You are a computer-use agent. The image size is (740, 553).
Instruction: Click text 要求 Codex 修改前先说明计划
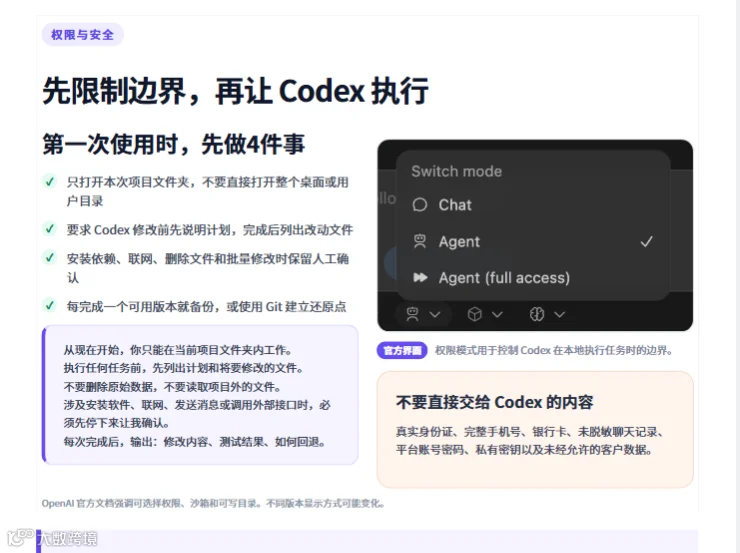(x=210, y=230)
